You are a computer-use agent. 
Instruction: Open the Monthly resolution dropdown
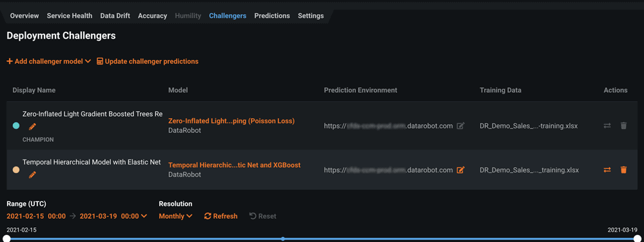pos(175,216)
